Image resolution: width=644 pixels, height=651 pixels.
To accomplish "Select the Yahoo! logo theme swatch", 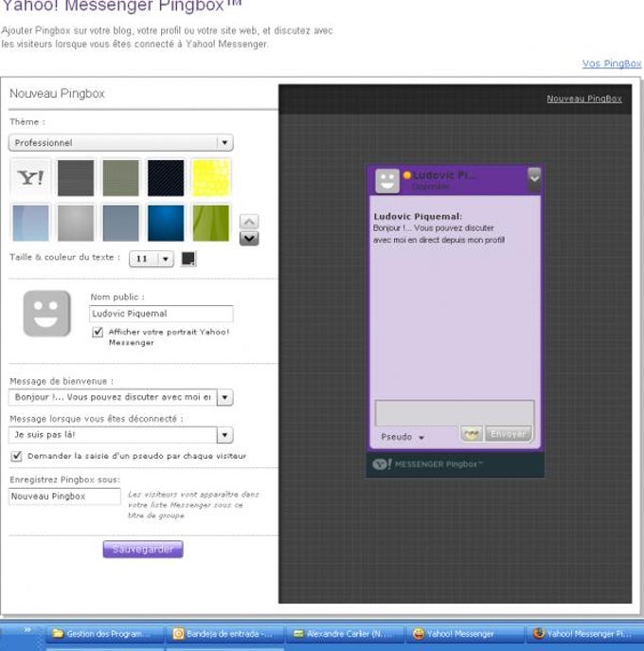I will (30, 178).
